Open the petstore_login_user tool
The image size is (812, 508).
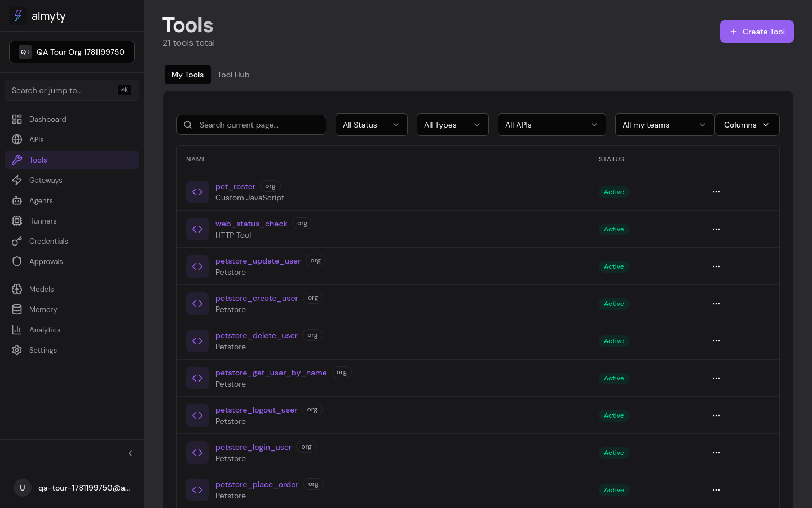[253, 447]
